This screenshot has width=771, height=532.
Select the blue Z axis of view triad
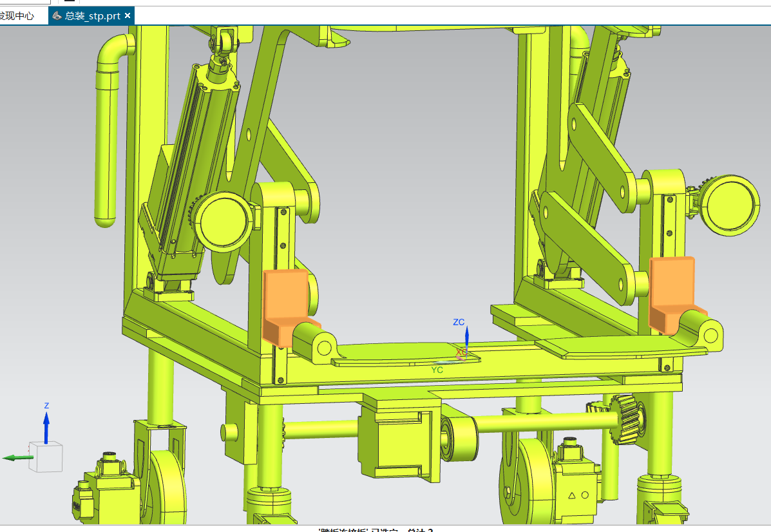[46, 427]
